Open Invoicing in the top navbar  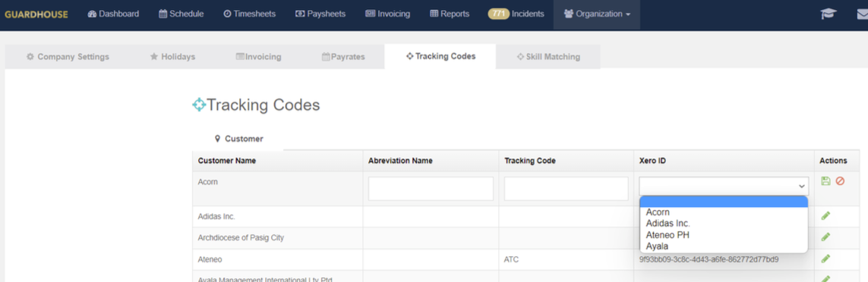pos(387,14)
